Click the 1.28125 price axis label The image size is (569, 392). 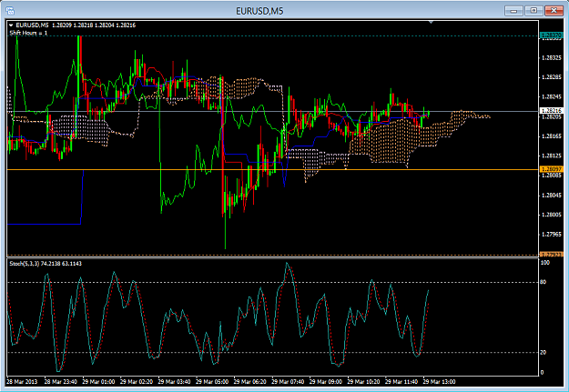(551, 156)
